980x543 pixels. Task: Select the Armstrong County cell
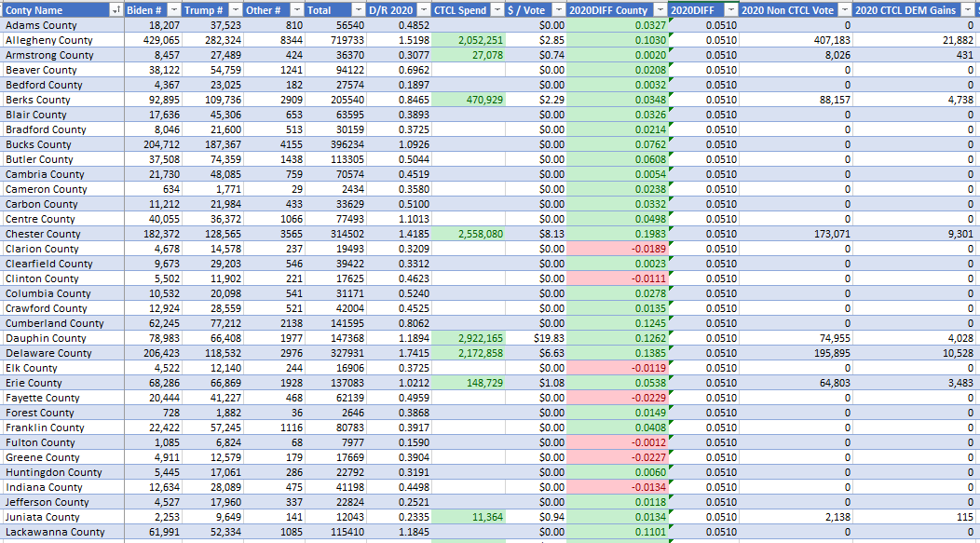point(61,55)
